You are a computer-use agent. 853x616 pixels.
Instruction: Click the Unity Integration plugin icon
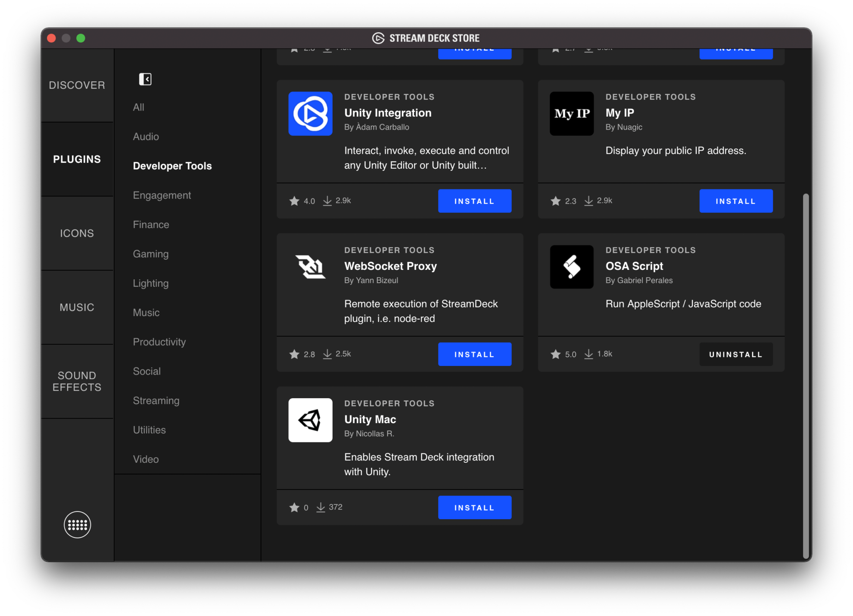[x=310, y=114]
